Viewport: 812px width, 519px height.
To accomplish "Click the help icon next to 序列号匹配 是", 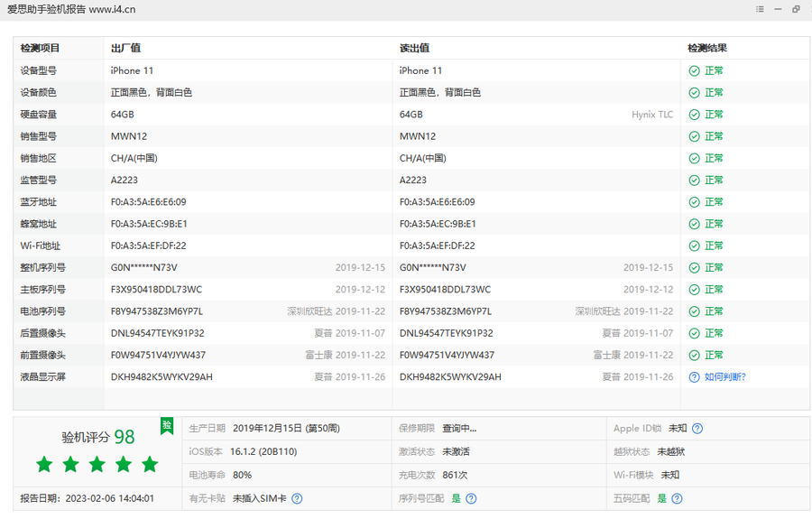I will click(x=471, y=498).
